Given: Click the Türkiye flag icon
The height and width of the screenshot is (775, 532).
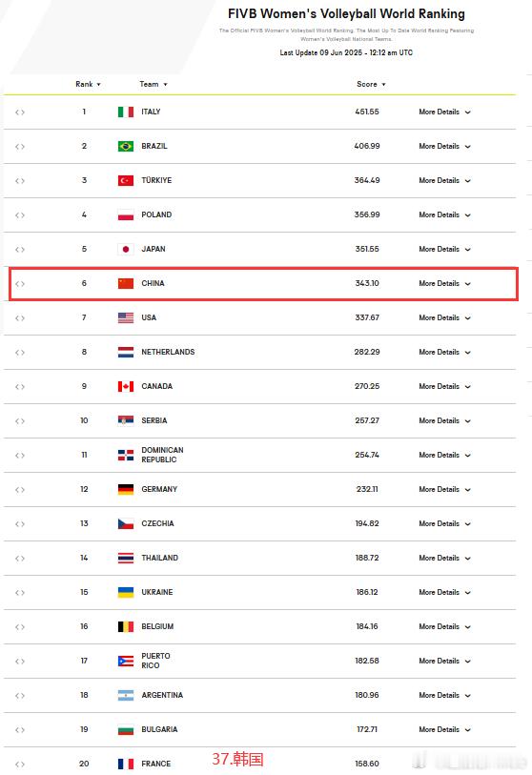Looking at the screenshot, I should click(x=126, y=180).
